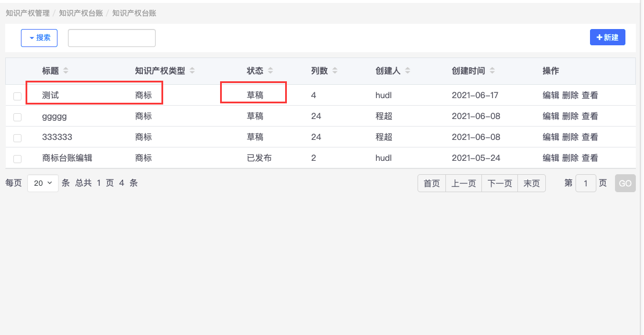644x335 pixels.
Task: Click the 新建 button with plus icon
Action: [x=607, y=38]
